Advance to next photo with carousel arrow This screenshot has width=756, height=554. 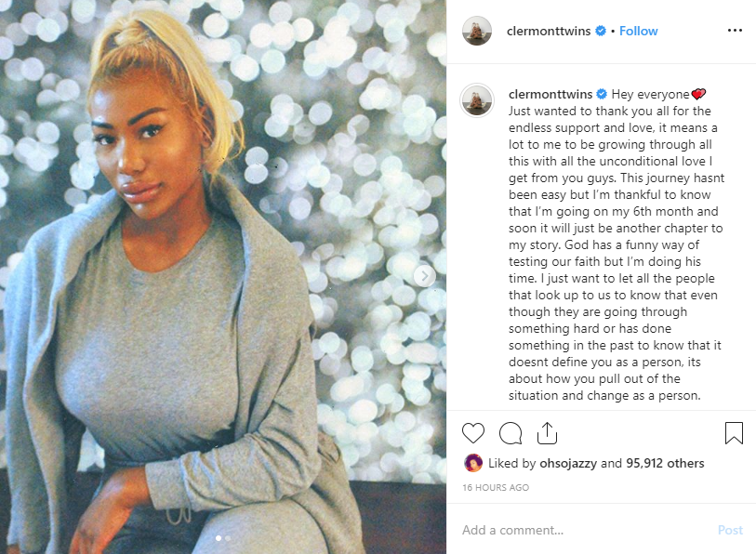pos(425,276)
